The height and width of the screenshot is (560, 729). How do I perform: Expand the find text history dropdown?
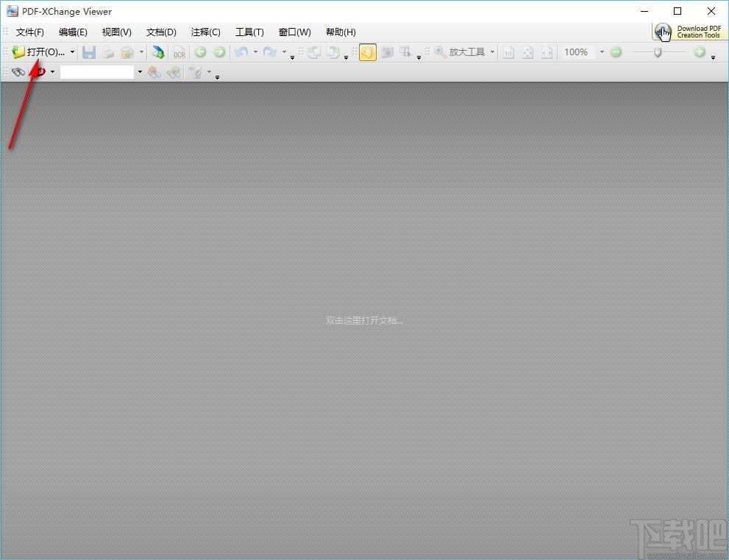point(140,72)
